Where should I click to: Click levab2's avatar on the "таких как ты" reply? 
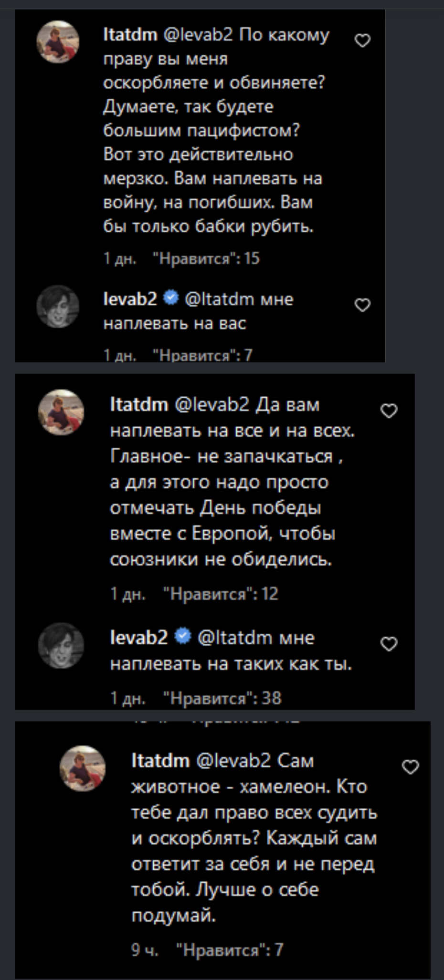click(x=61, y=645)
